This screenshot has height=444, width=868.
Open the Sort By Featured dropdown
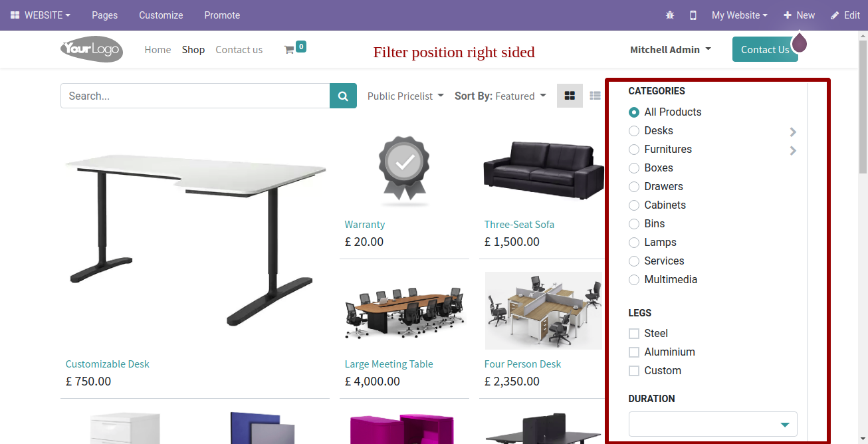click(500, 96)
